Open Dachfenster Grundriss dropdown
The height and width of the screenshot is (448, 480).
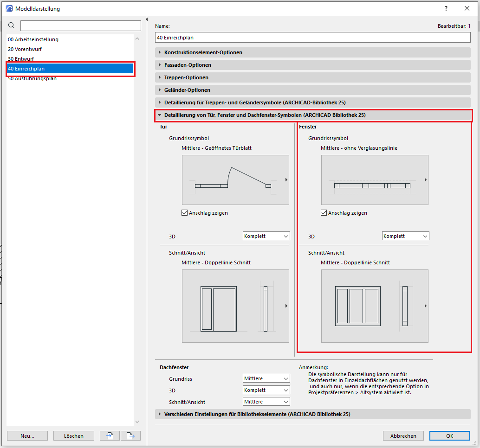266,378
